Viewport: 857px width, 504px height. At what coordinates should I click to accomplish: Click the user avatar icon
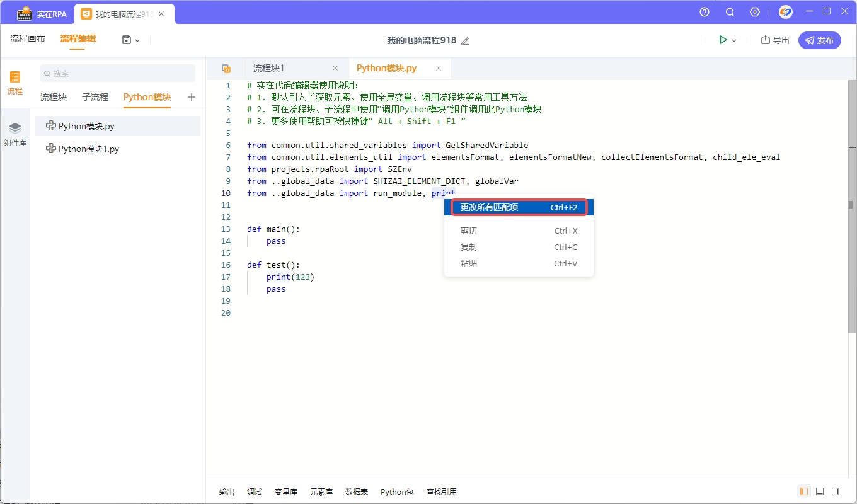pyautogui.click(x=785, y=12)
